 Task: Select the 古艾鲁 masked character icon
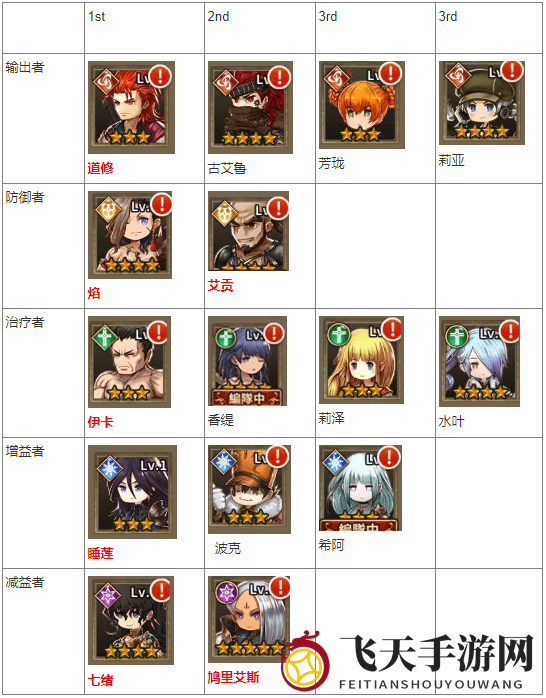point(250,108)
